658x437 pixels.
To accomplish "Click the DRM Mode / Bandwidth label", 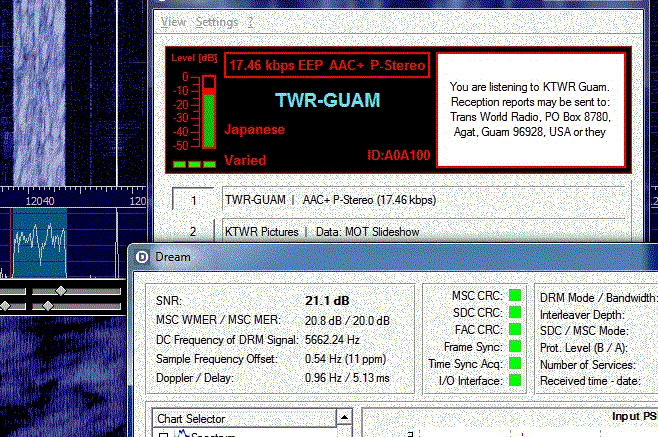I will 598,298.
